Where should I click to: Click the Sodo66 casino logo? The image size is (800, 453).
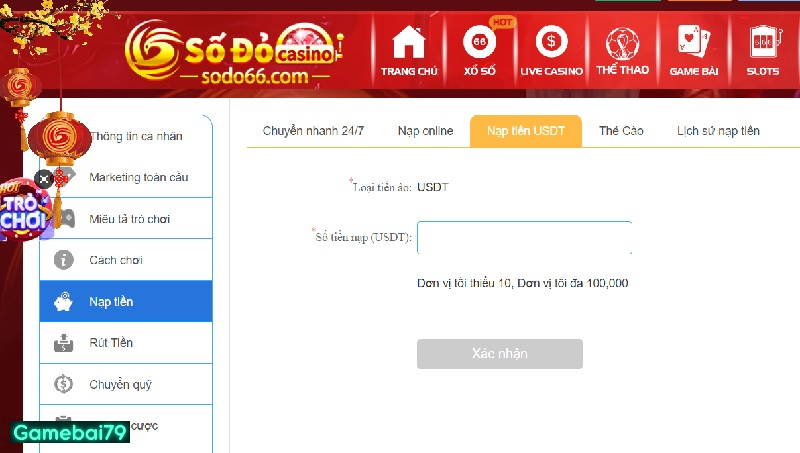[x=238, y=52]
